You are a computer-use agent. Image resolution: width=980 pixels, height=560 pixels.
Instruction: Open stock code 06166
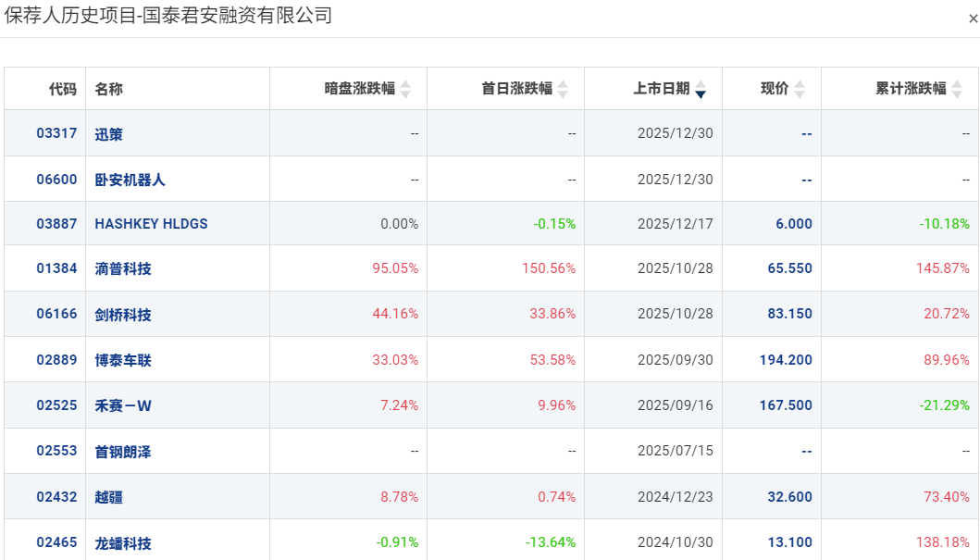(56, 314)
